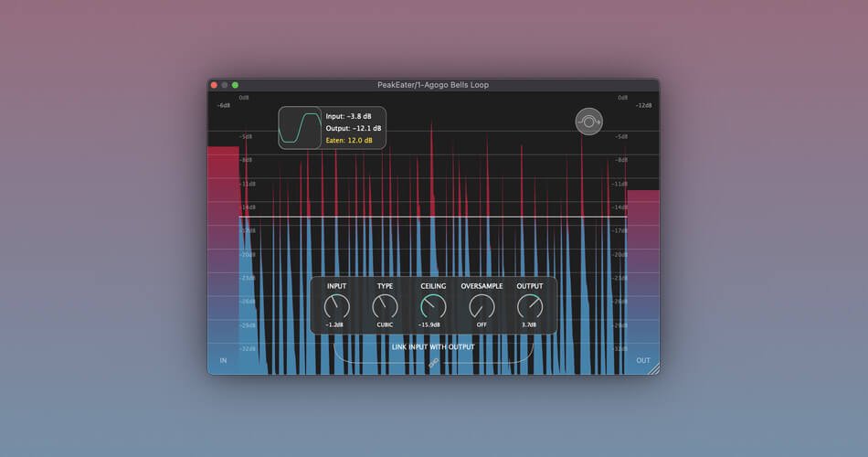868x457 pixels.
Task: Click the 'Input: -3.8 dB' readout
Action: click(348, 116)
